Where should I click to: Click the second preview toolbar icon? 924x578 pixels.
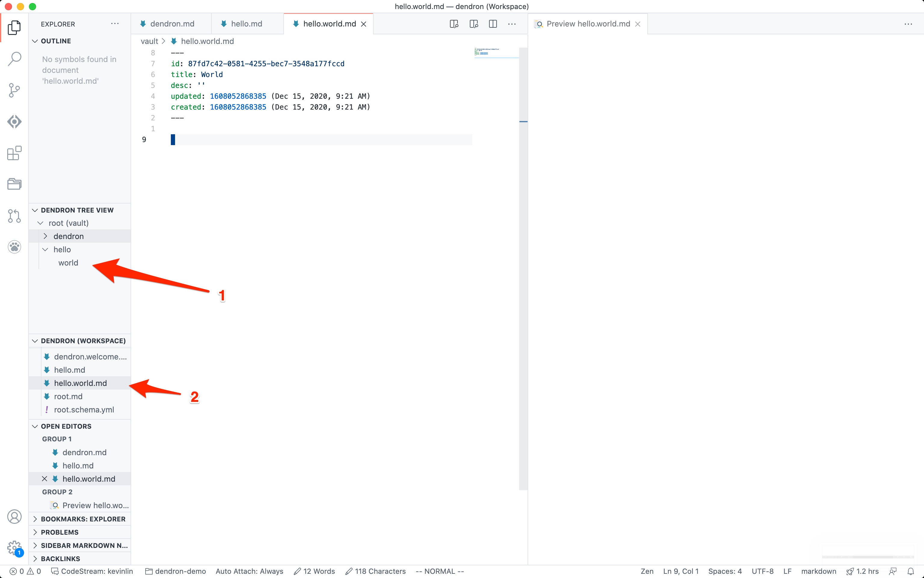474,24
